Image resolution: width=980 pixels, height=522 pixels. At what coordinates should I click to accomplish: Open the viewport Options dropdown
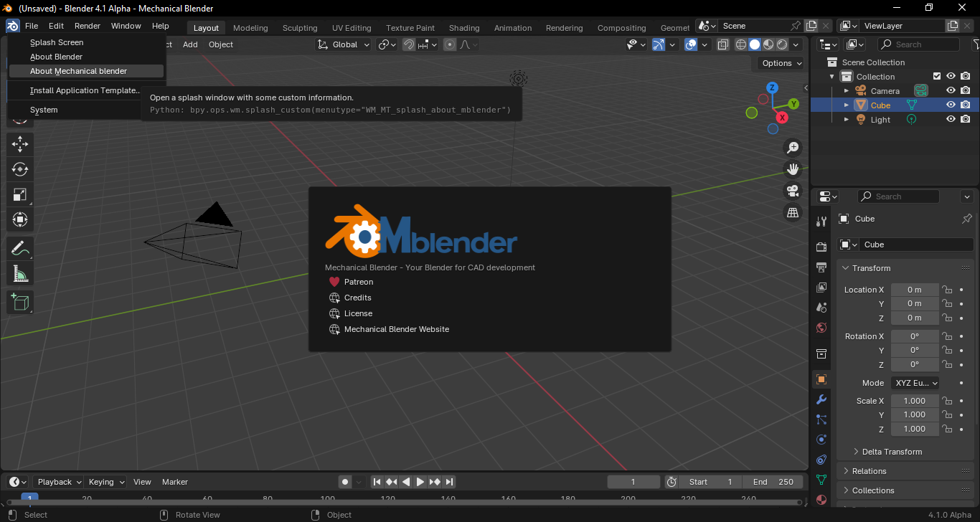(781, 63)
